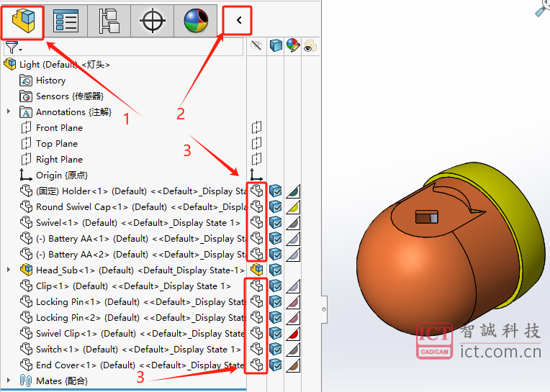The width and height of the screenshot is (550, 392).
Task: Select the Round Swivel Cap<1> component
Action: pos(133,207)
